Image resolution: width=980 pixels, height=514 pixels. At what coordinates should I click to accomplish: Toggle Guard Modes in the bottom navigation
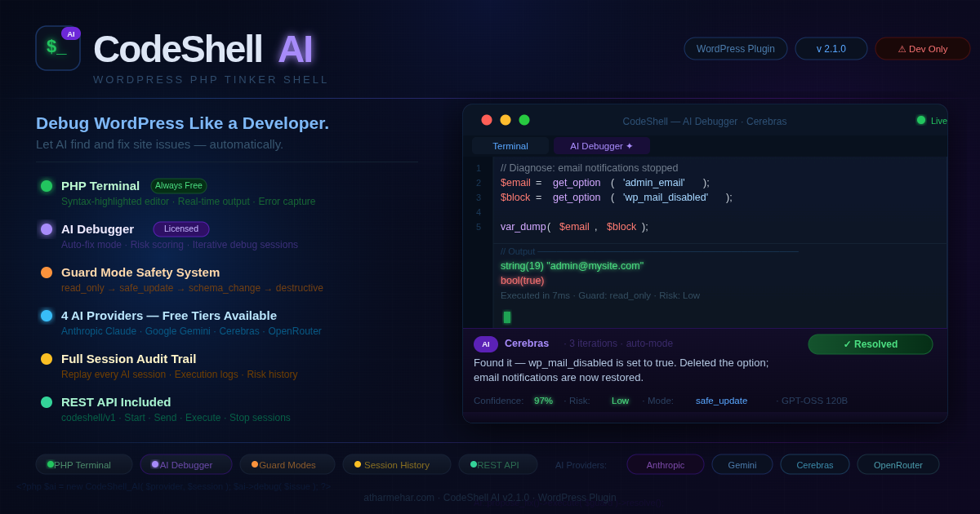point(287,464)
